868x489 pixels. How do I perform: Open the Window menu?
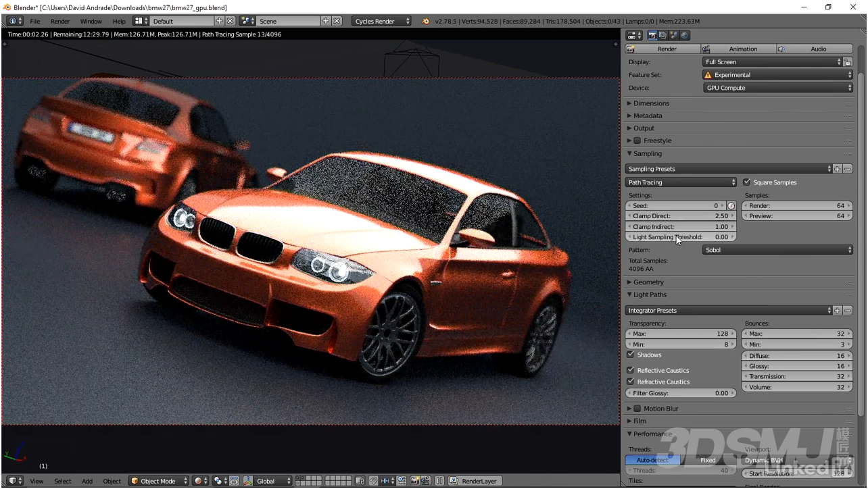click(91, 21)
